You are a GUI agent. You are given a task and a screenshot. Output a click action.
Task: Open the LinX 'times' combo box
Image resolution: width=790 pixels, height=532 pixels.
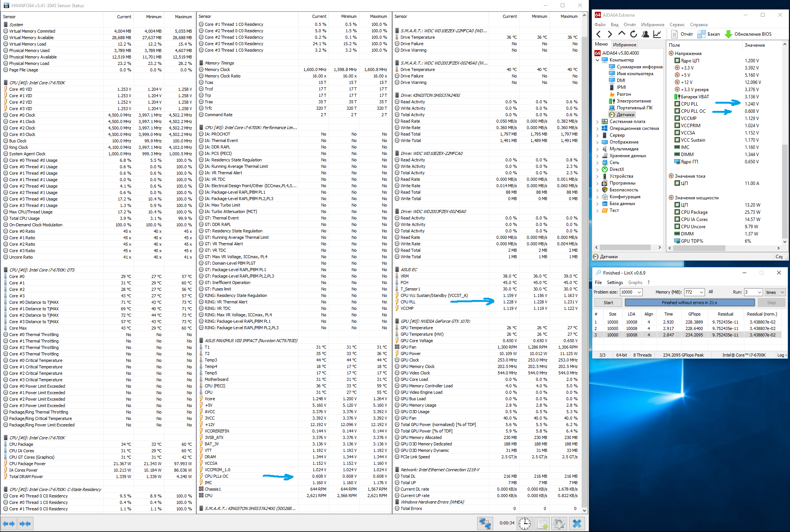coord(775,292)
